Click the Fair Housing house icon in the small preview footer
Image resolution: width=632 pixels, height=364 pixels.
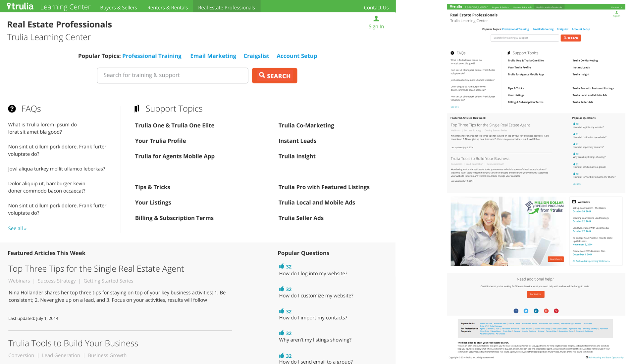click(587, 357)
